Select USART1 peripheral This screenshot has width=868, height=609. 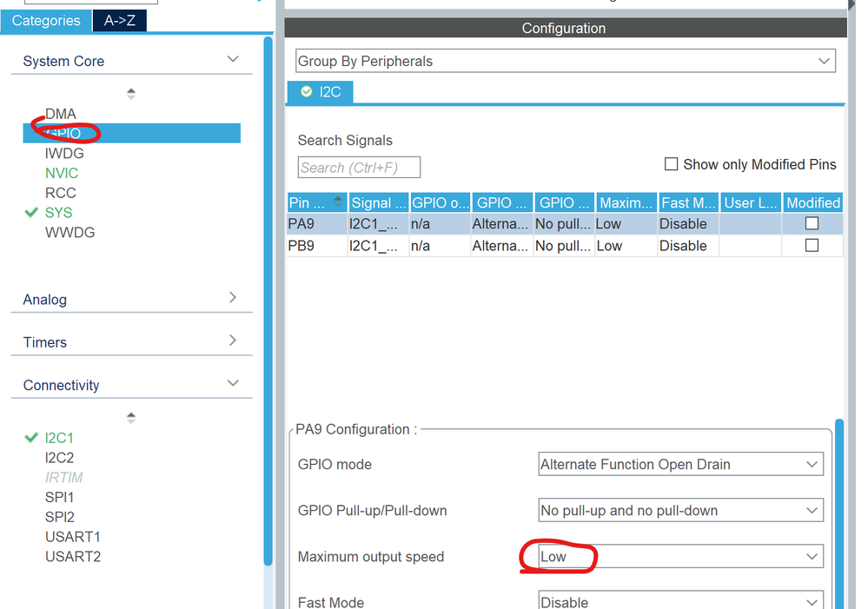[72, 537]
